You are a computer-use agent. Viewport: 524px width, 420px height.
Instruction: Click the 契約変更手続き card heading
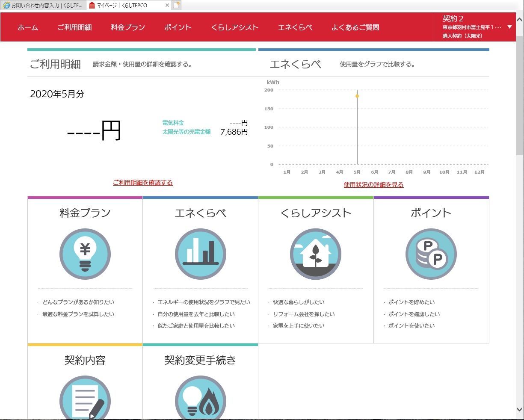point(201,360)
